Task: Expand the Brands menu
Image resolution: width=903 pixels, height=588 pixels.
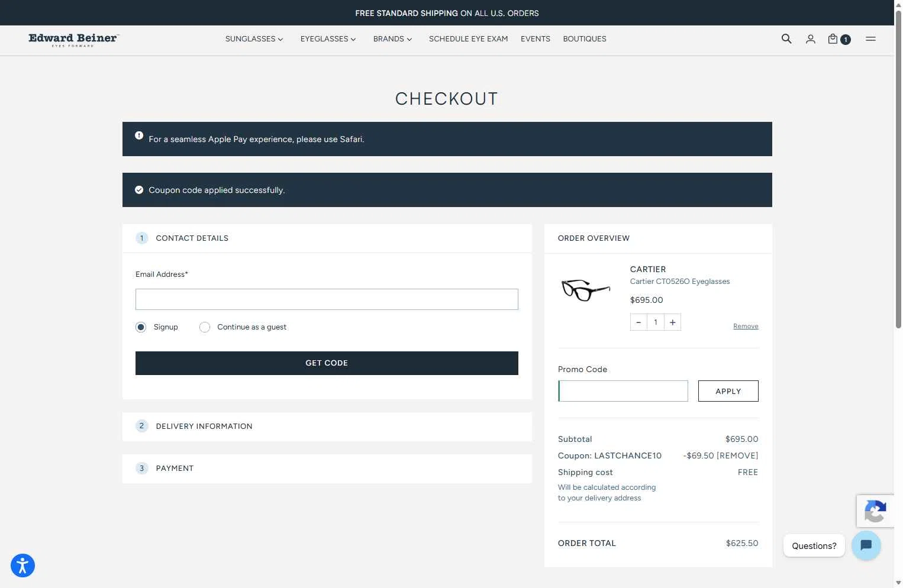Action: click(392, 39)
